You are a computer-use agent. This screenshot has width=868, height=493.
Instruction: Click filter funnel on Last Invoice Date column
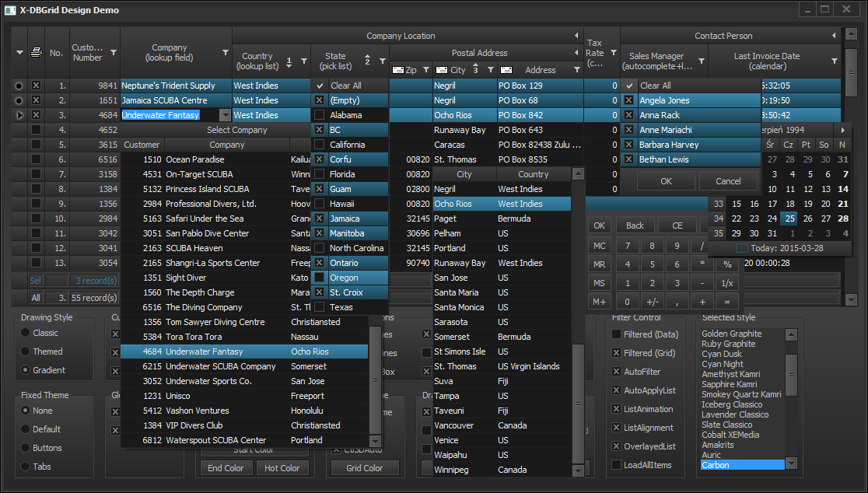tap(835, 61)
